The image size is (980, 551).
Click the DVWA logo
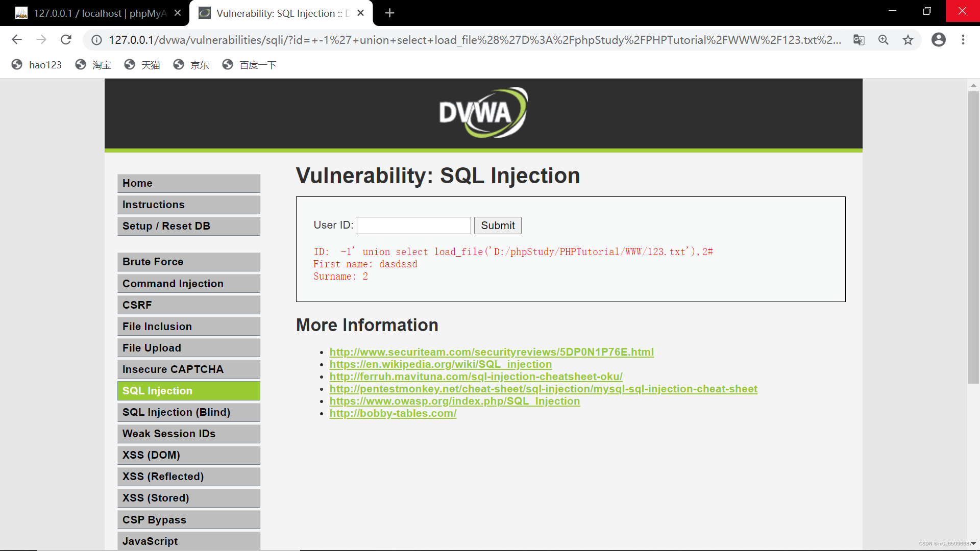pos(483,112)
